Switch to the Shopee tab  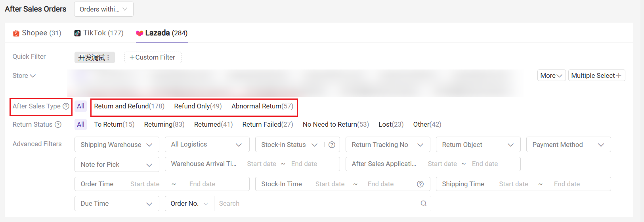tap(37, 33)
